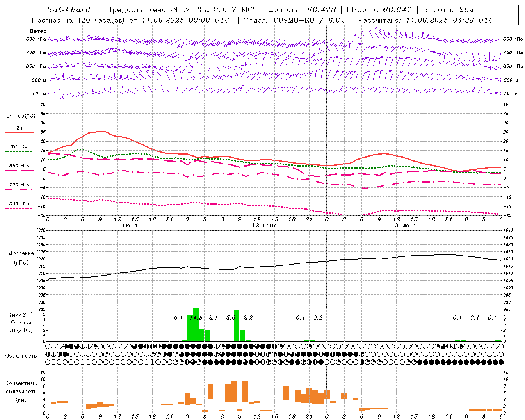Click the 11 июня date label
The image size is (525, 420).
(125, 226)
